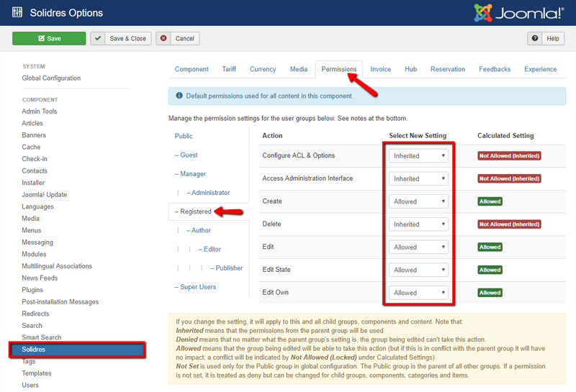Open Redirects component options
The image size is (576, 392).
(35, 314)
